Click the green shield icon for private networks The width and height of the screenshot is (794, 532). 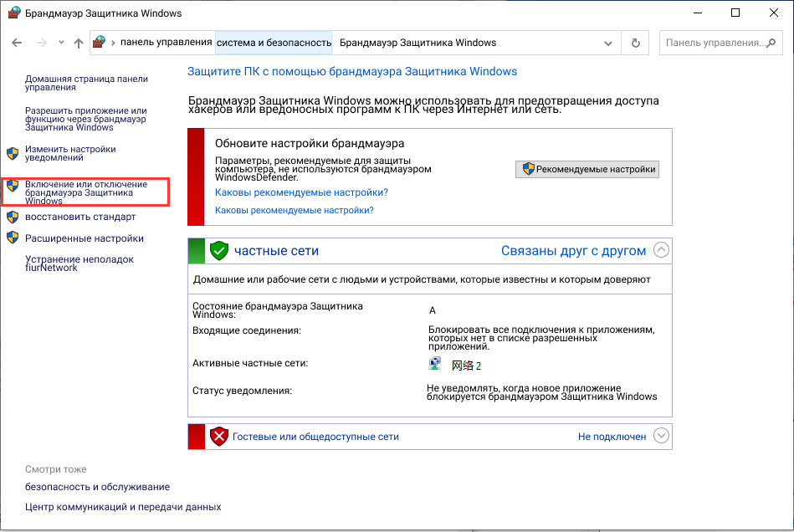[x=219, y=251]
